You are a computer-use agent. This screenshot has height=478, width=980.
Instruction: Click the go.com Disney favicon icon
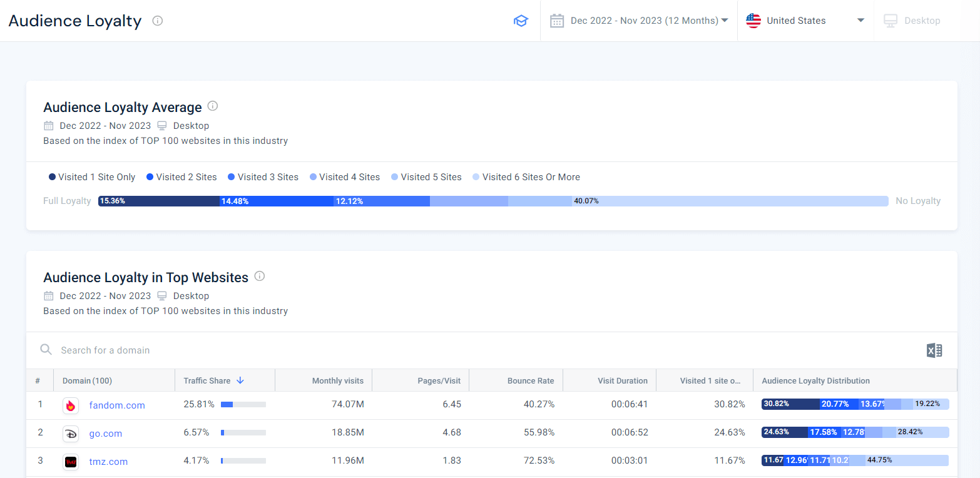tap(71, 434)
